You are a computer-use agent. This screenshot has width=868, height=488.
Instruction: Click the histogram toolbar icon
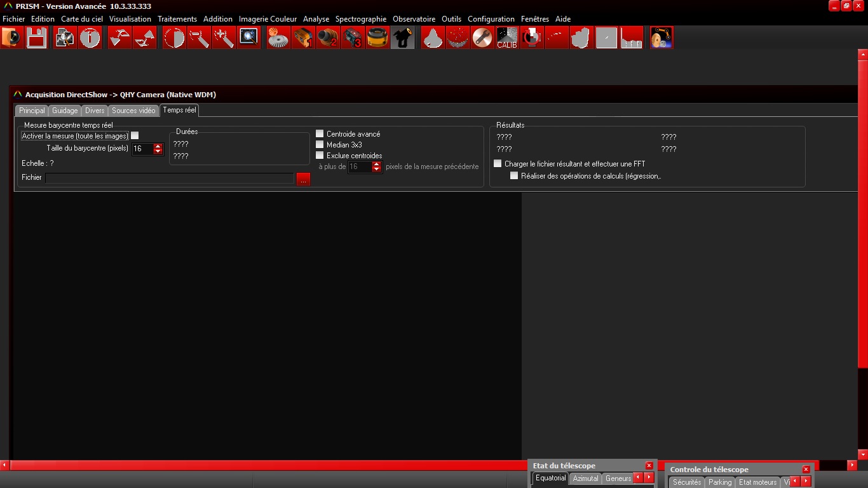(x=631, y=38)
